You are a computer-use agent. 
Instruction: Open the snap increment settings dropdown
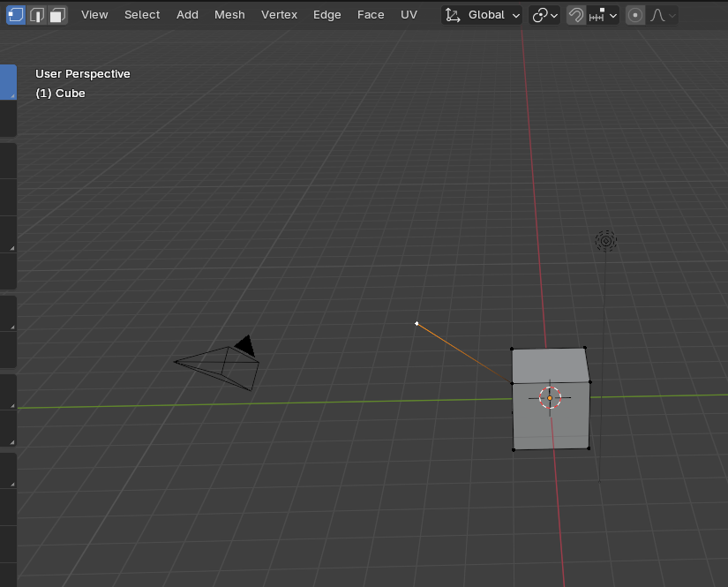603,15
